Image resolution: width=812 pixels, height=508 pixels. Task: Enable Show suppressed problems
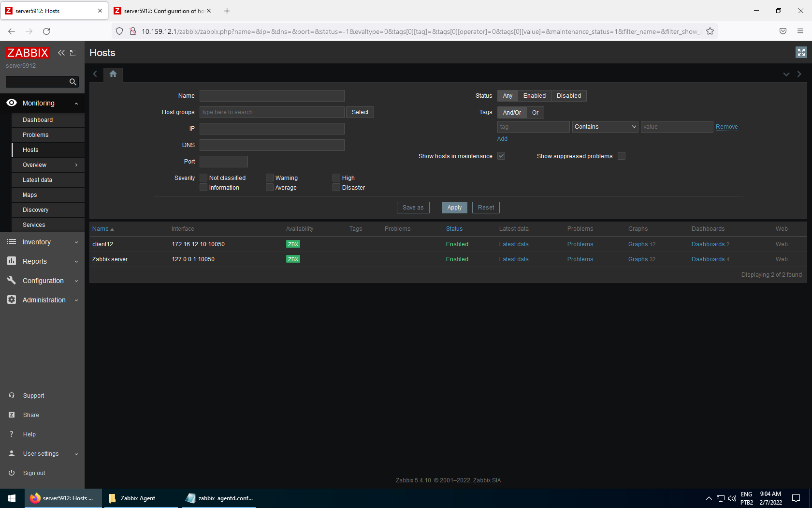(x=621, y=156)
